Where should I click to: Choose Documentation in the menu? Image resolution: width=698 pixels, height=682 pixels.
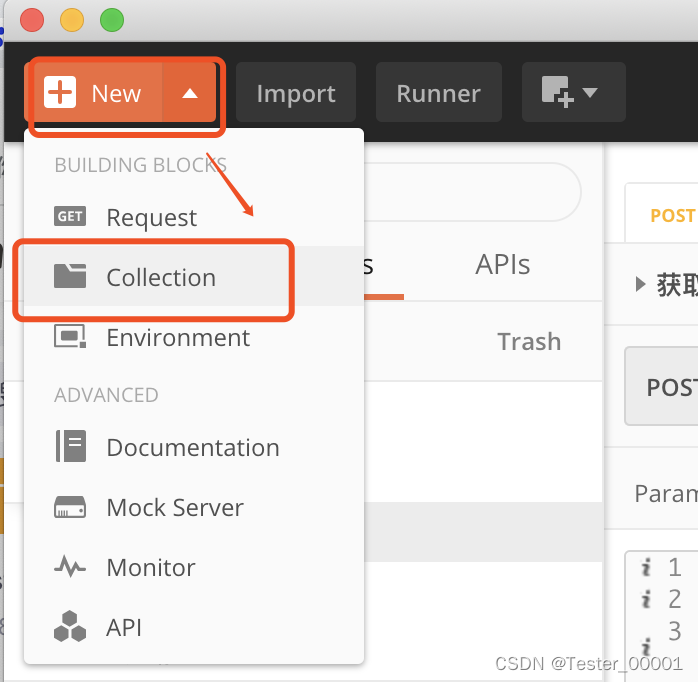pyautogui.click(x=194, y=447)
